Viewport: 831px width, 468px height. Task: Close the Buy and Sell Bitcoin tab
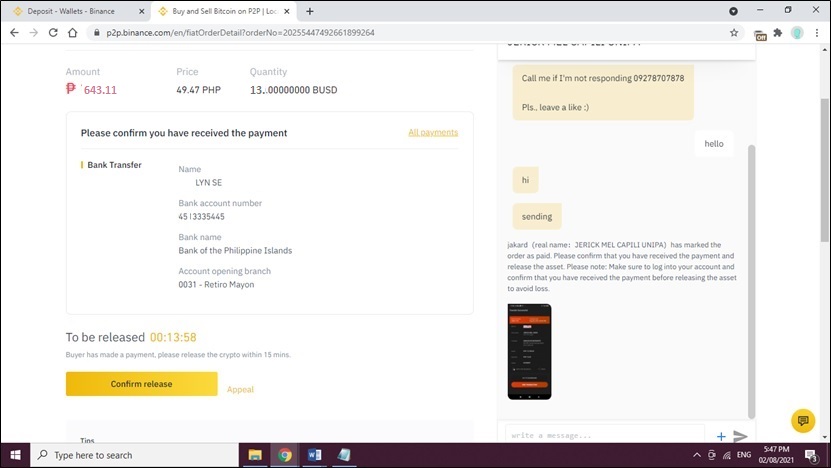[x=287, y=11]
